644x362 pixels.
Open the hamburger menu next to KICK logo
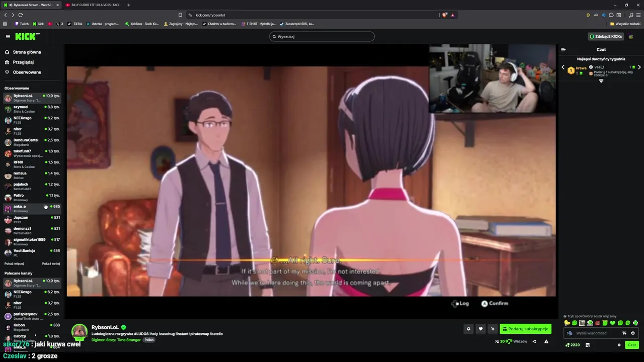[8, 36]
